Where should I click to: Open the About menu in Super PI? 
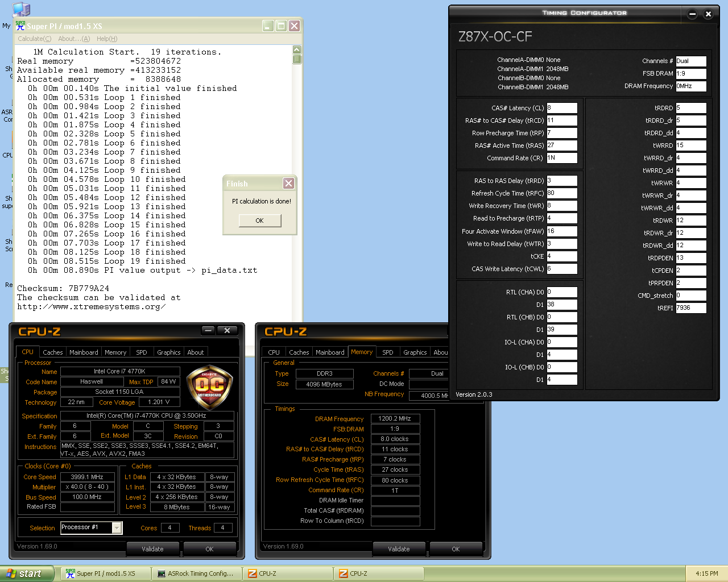coord(74,39)
